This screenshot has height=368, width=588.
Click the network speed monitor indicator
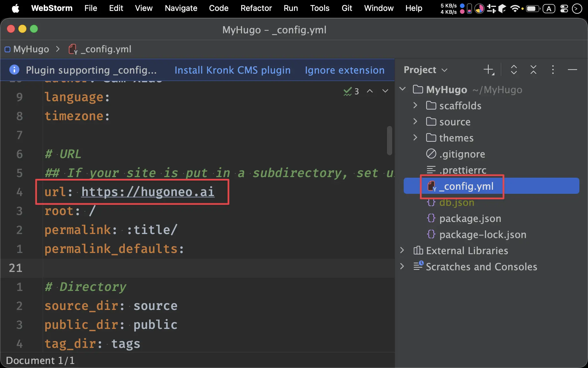click(448, 9)
